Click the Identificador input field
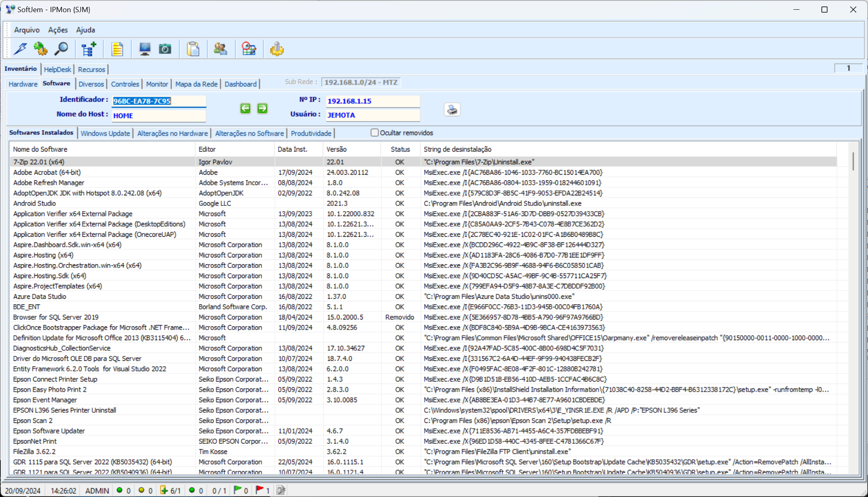Image resolution: width=868 pixels, height=497 pixels. [159, 101]
